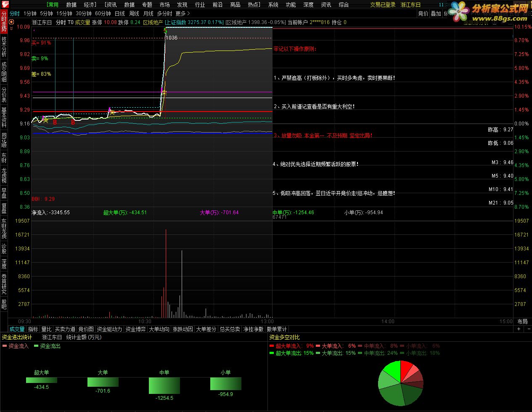The width and height of the screenshot is (532, 412).
Task: Open the 综合 menu
Action: coord(344,5)
